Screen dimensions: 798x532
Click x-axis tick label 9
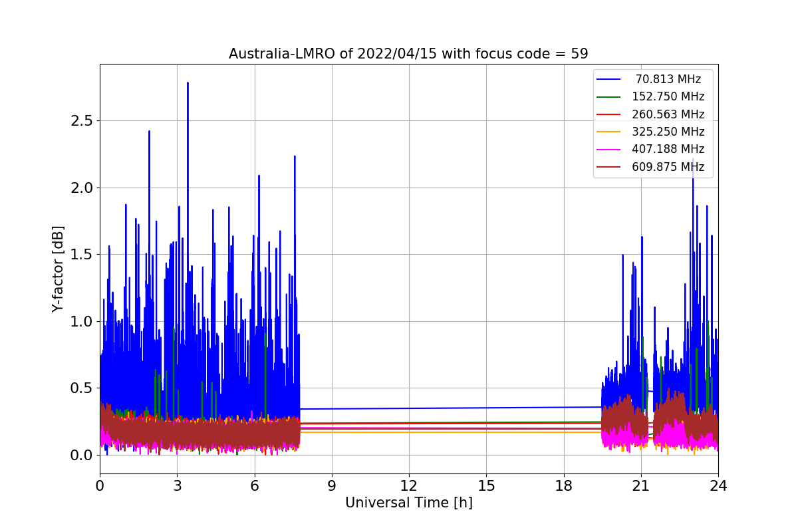(x=332, y=485)
